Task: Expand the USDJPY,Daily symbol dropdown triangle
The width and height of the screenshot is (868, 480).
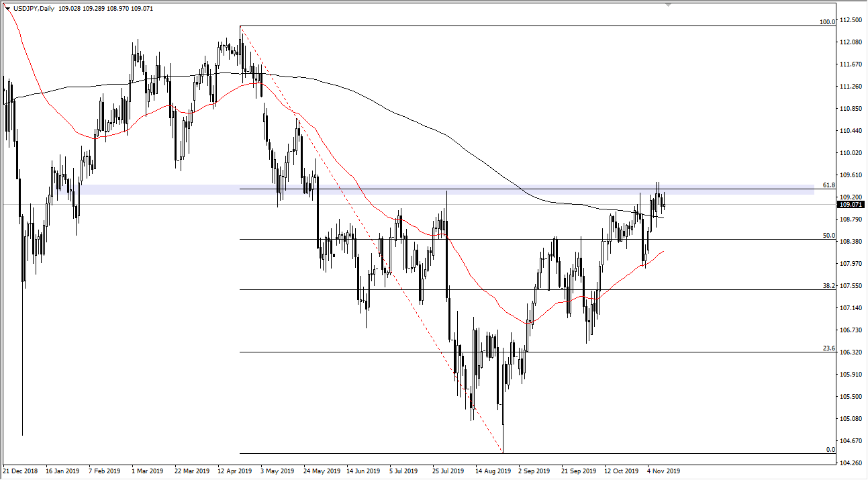Action: [7, 8]
